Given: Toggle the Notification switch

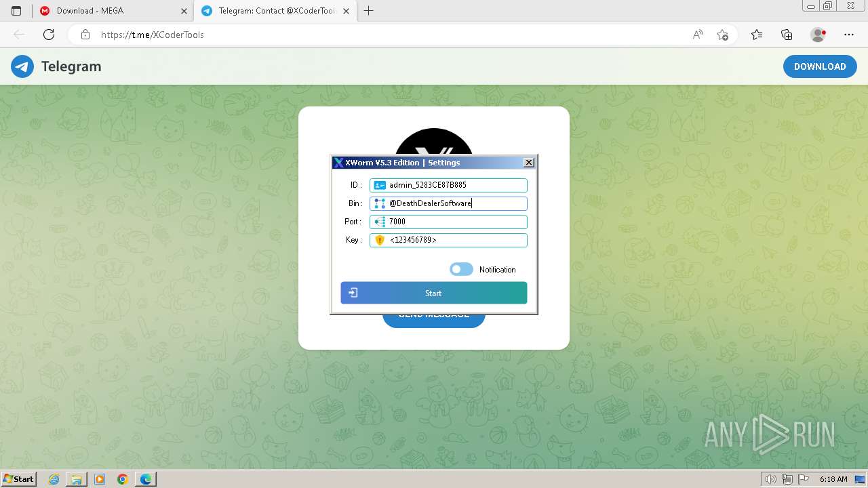Looking at the screenshot, I should [461, 269].
